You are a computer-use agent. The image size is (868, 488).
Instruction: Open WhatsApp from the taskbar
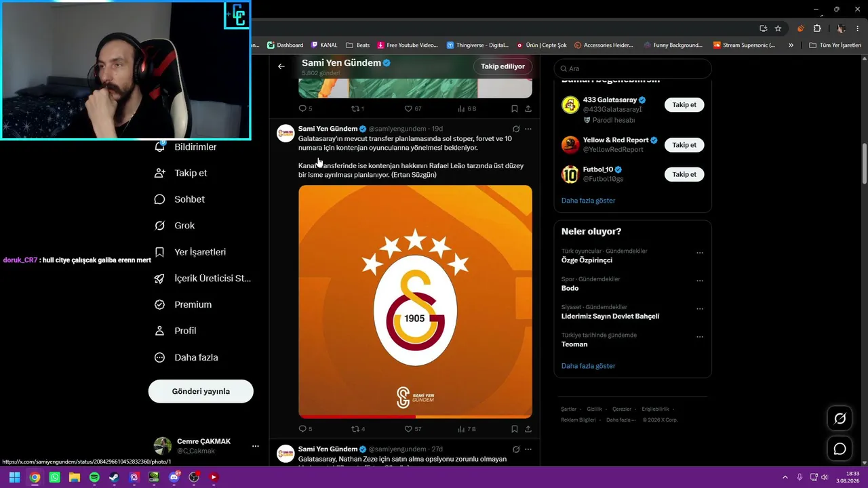click(54, 477)
